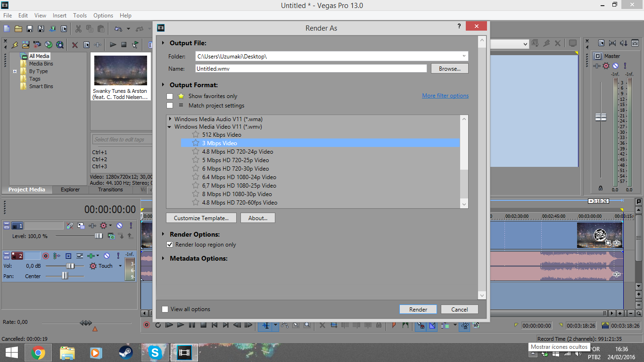Open More filter options link

click(446, 96)
